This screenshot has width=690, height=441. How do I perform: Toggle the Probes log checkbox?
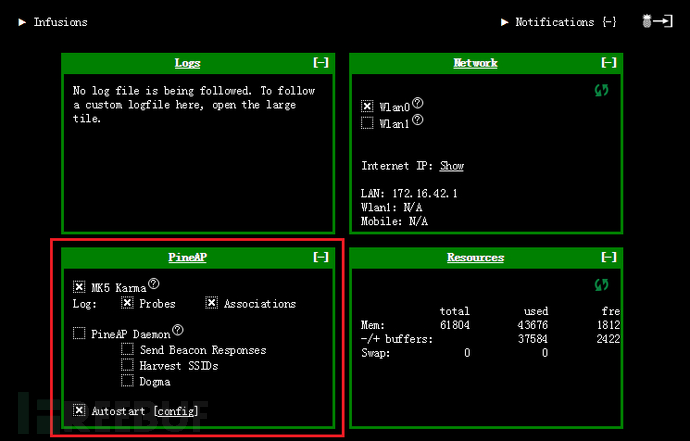click(127, 303)
